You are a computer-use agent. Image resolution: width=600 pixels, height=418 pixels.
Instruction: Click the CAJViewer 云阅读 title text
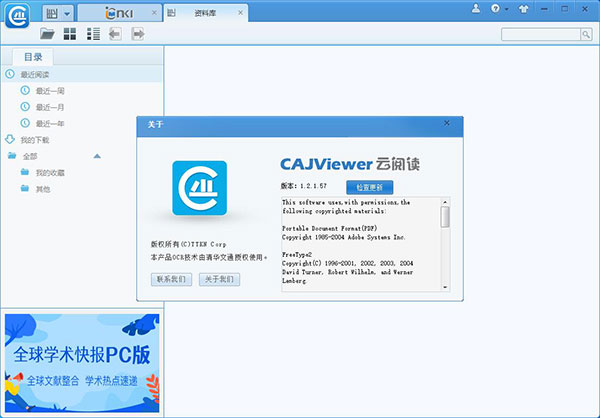[350, 164]
